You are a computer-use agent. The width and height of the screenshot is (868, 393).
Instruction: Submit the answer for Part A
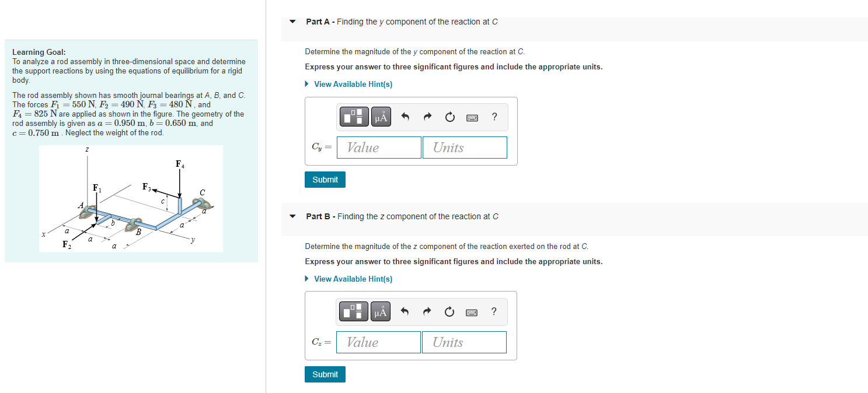[325, 179]
